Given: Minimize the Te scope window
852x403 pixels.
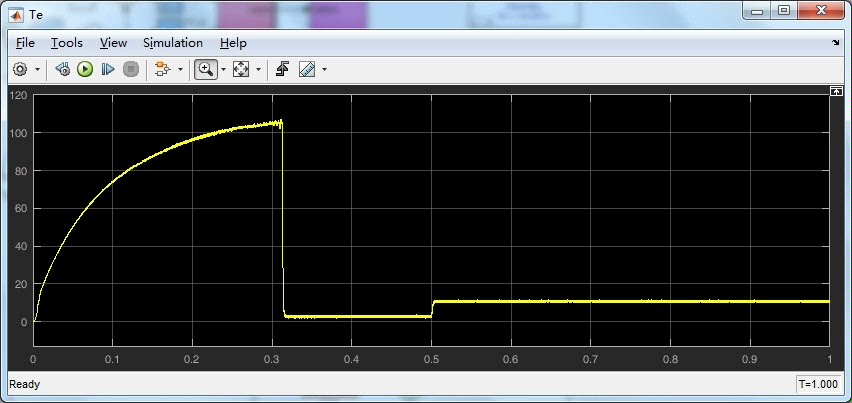Looking at the screenshot, I should (757, 10).
